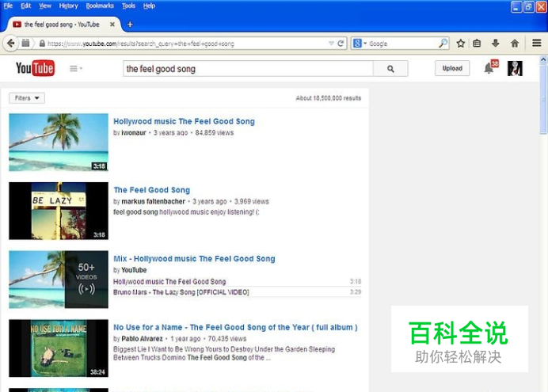
Task: Play 'Bruno Mars - The Lazy Song' mix row
Action: [237, 292]
